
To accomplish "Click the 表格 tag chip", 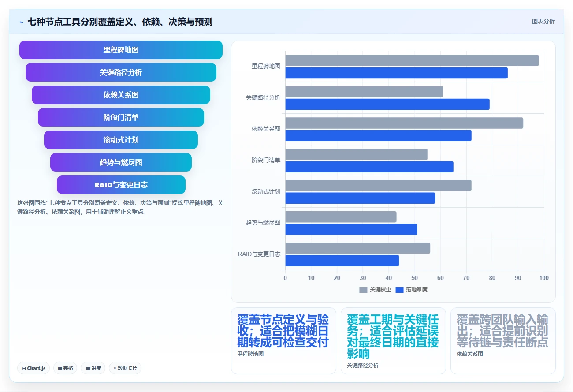I will pyautogui.click(x=65, y=368).
